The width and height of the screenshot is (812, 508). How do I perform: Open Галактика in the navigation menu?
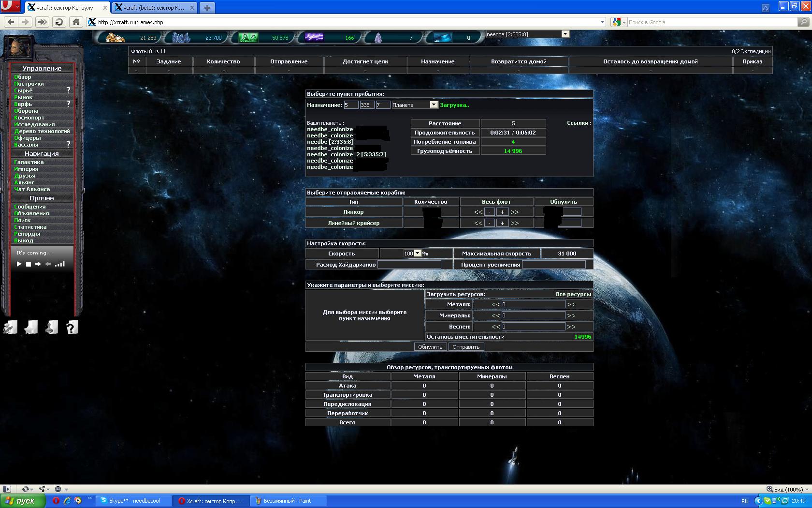pyautogui.click(x=29, y=162)
